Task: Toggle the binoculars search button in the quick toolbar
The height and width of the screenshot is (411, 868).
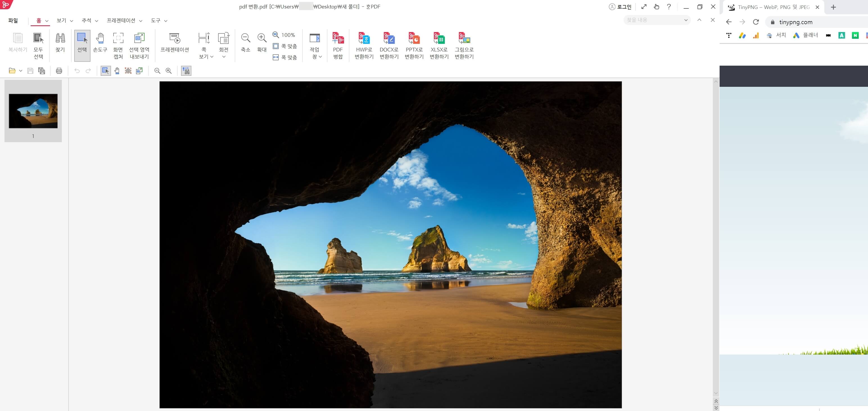Action: (x=186, y=71)
